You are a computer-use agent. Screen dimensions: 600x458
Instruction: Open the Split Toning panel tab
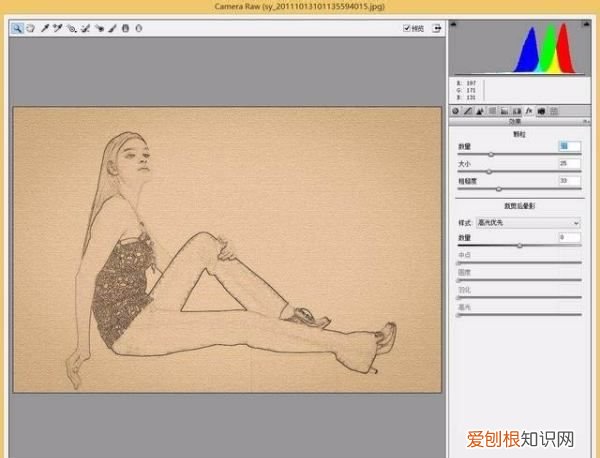click(x=505, y=111)
